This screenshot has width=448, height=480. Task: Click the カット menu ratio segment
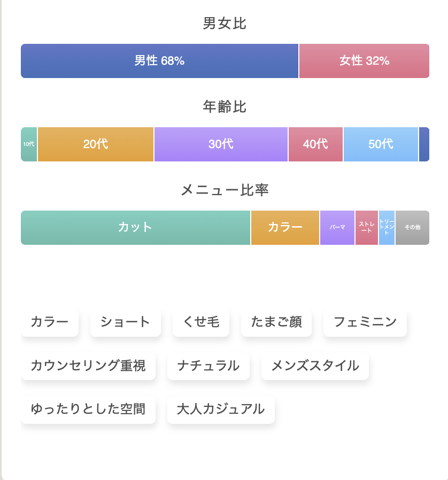[x=135, y=228]
